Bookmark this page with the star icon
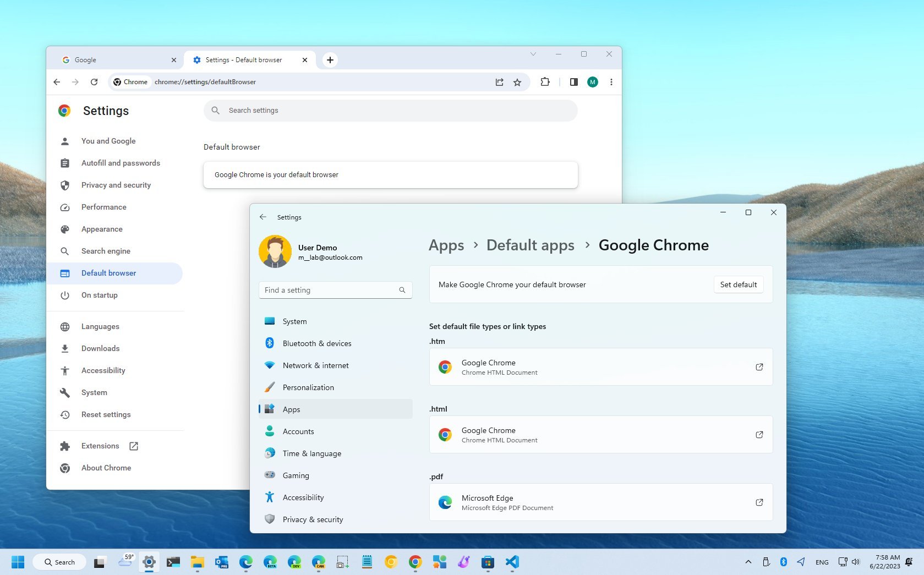This screenshot has height=575, width=924. [517, 82]
